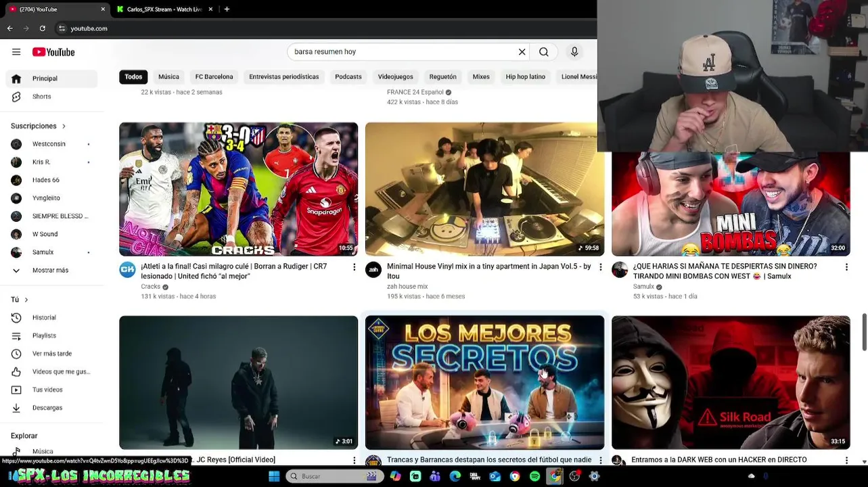The height and width of the screenshot is (487, 868).
Task: Switch to Carlos_SPX Stream browser tab
Action: click(164, 9)
